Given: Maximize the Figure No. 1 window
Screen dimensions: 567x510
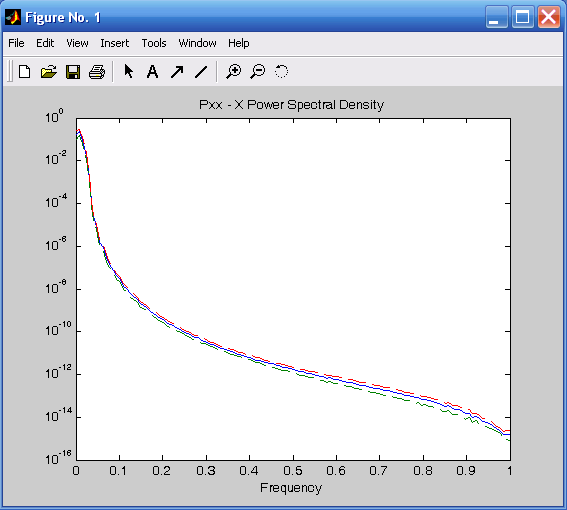Looking at the screenshot, I should coord(523,17).
